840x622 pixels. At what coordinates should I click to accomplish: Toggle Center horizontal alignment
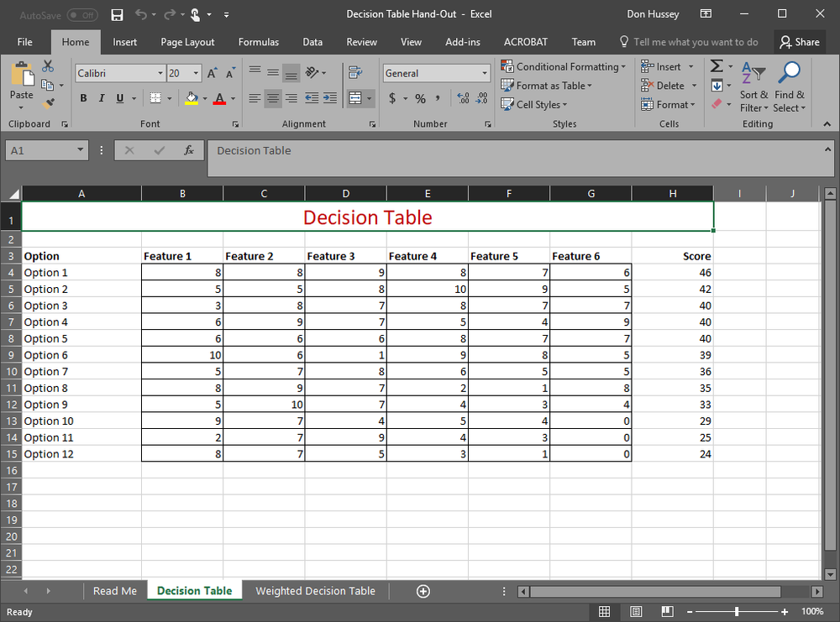click(x=273, y=98)
